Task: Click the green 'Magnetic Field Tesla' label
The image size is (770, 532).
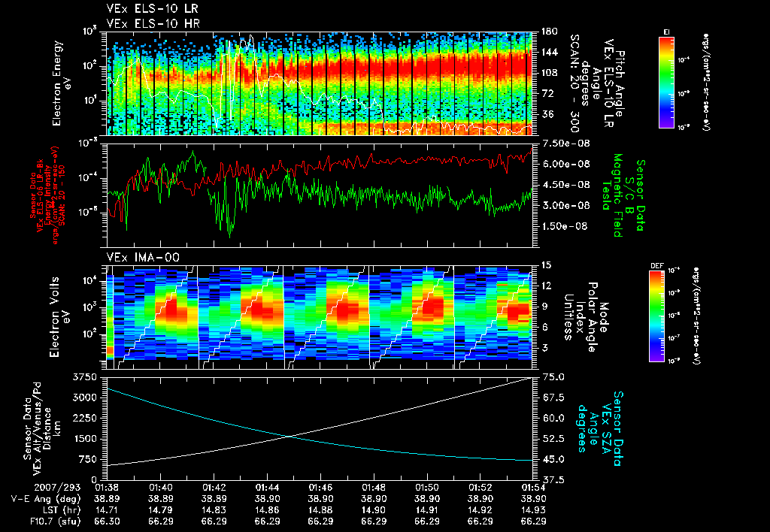Action: pyautogui.click(x=612, y=195)
